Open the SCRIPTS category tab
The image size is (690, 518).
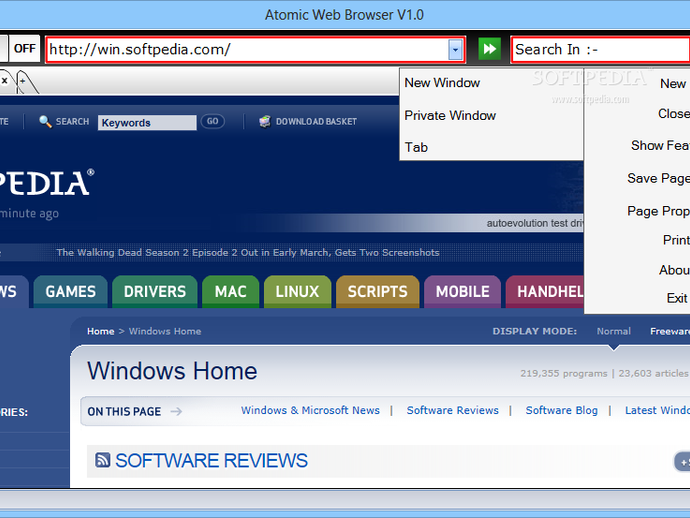click(378, 291)
